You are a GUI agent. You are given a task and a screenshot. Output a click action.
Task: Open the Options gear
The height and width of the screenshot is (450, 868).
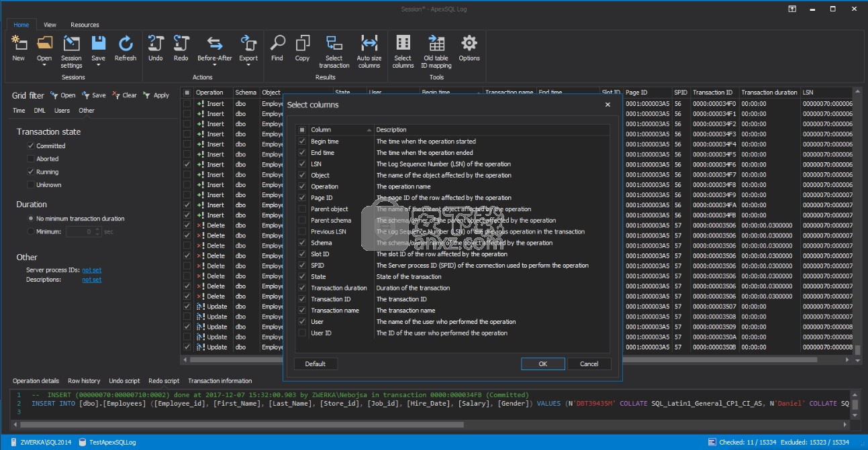pyautogui.click(x=469, y=44)
